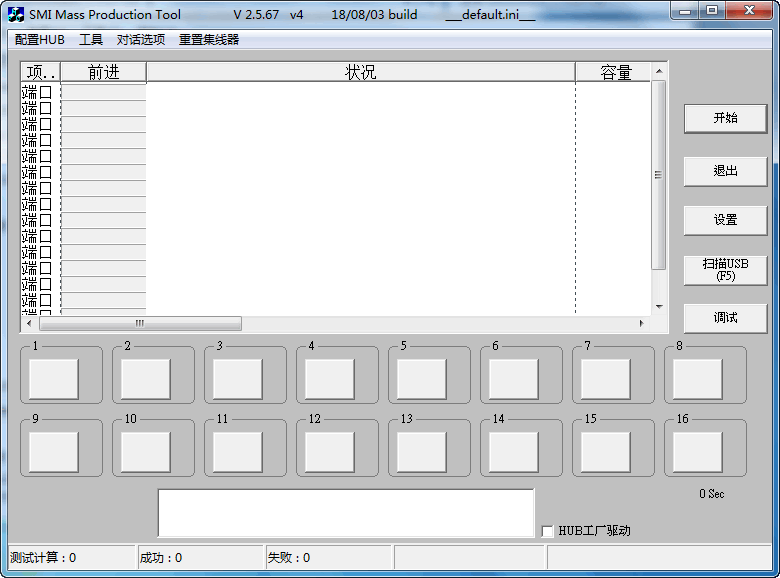Select the port 9 slot box
780x578 pixels.
coord(54,452)
